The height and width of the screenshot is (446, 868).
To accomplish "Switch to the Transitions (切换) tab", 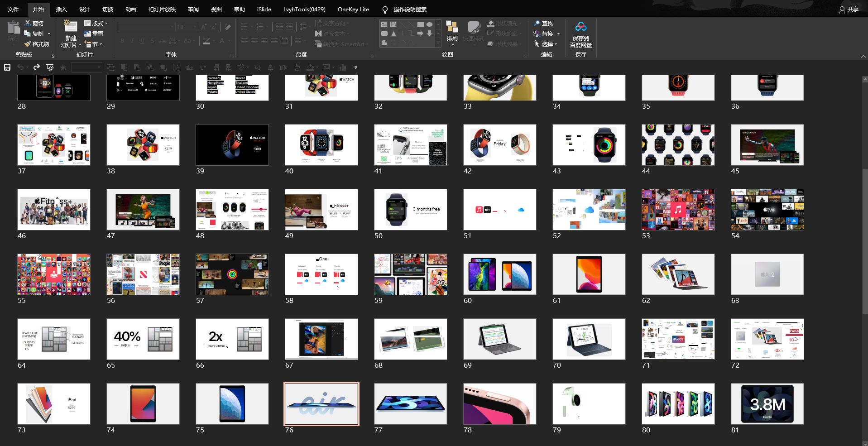I will [x=107, y=9].
